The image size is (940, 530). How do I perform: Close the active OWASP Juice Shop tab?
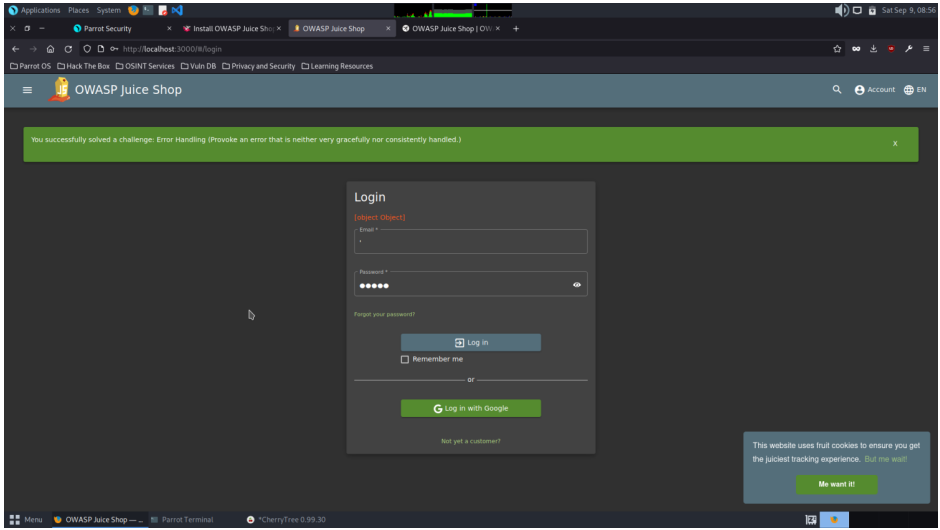388,28
